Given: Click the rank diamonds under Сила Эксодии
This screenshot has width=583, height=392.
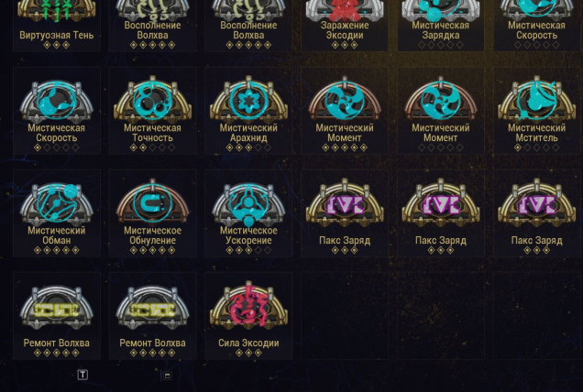Looking at the screenshot, I should tap(248, 353).
